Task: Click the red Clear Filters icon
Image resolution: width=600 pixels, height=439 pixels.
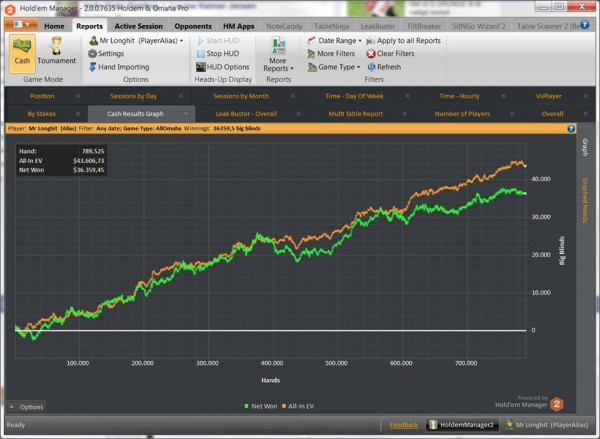Action: 370,54
